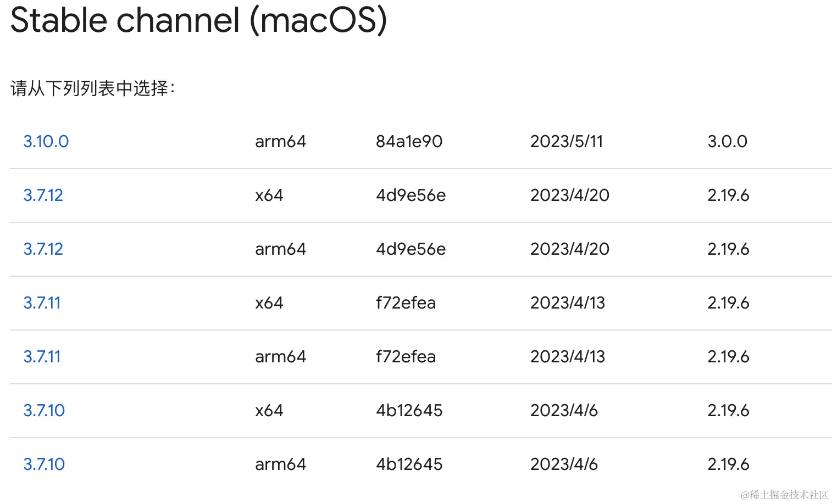Open the 3.7.11 arm64 download link
The height and width of the screenshot is (504, 832).
pyautogui.click(x=42, y=357)
